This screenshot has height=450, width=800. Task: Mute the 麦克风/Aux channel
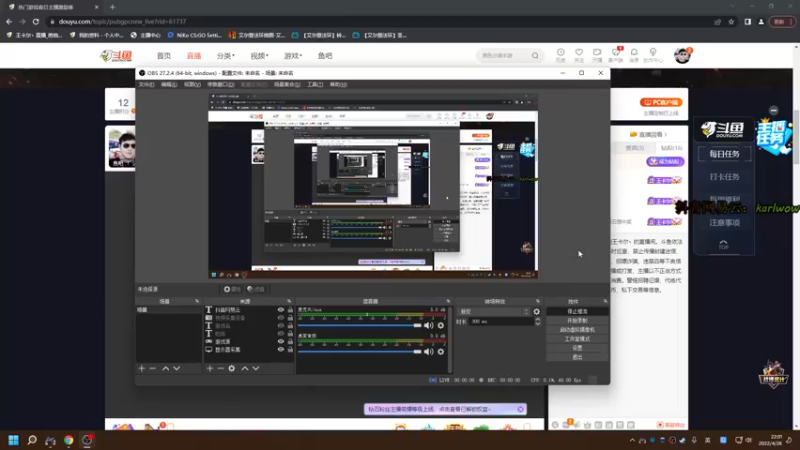coord(429,326)
